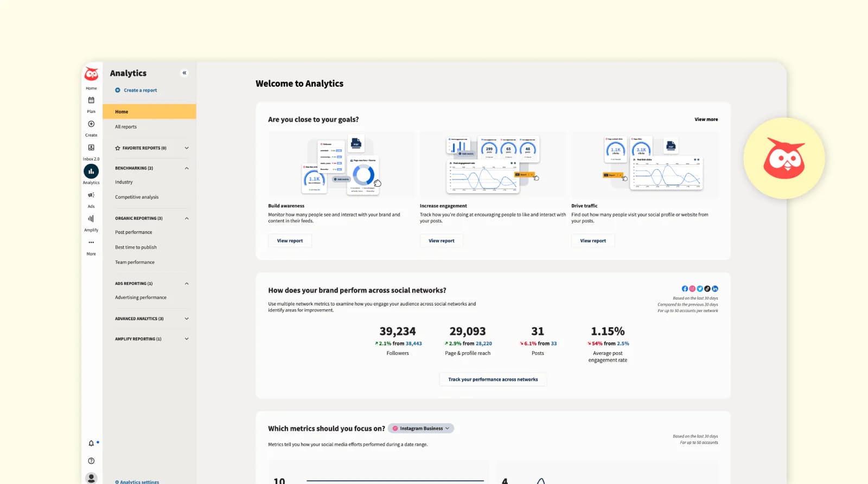Click the LinkedIn network icon
Image resolution: width=868 pixels, height=484 pixels.
[x=715, y=289]
